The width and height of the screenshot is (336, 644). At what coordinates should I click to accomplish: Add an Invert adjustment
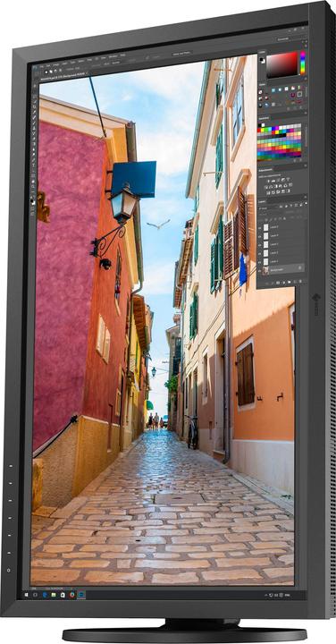(x=268, y=193)
